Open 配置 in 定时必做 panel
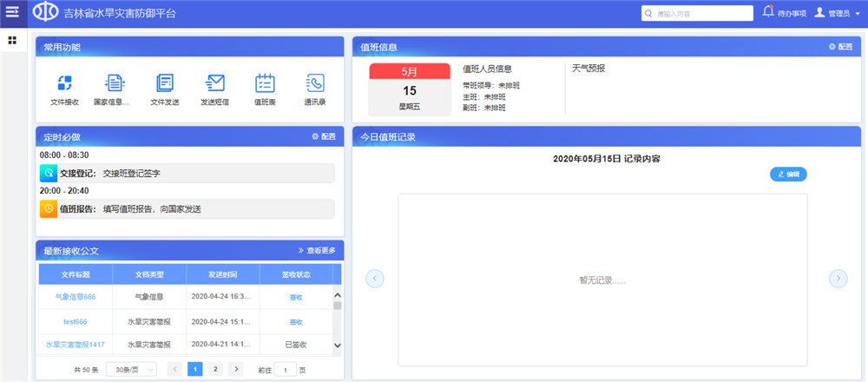This screenshot has height=382, width=868. click(x=324, y=136)
